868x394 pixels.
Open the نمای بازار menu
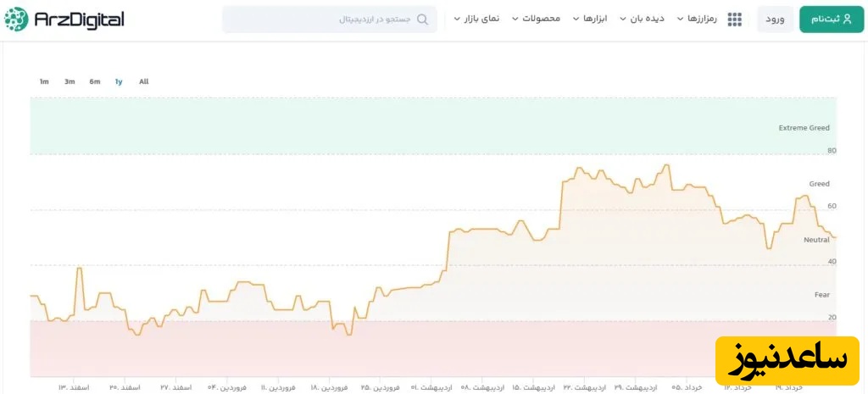[x=477, y=19]
